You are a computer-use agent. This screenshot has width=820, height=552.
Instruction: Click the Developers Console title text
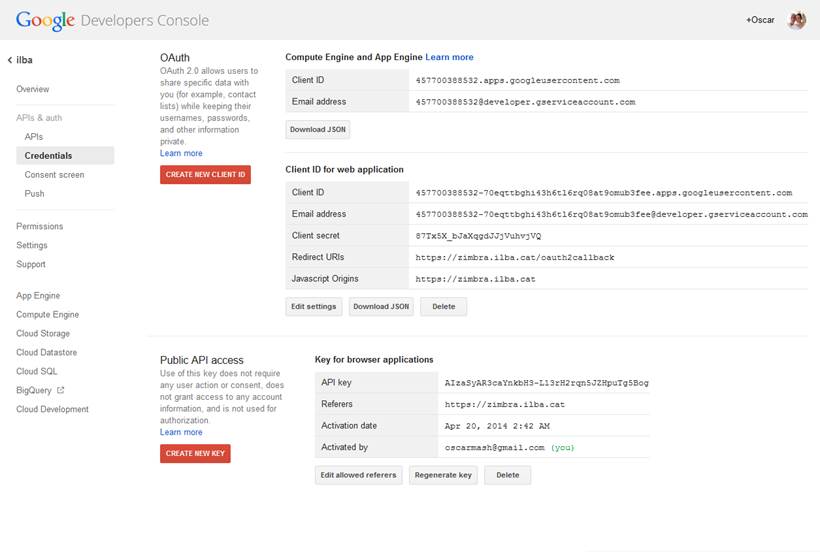click(x=144, y=20)
